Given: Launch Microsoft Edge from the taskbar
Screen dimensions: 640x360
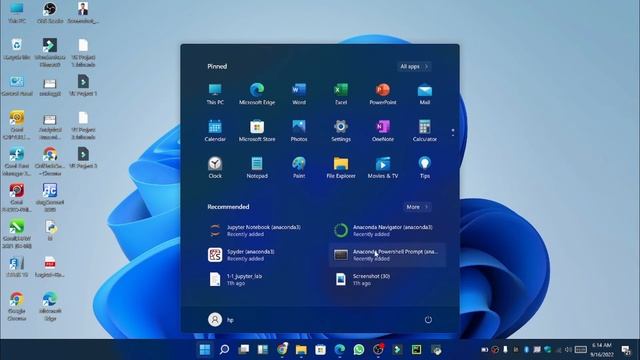Looking at the screenshot, I should pos(340,349).
